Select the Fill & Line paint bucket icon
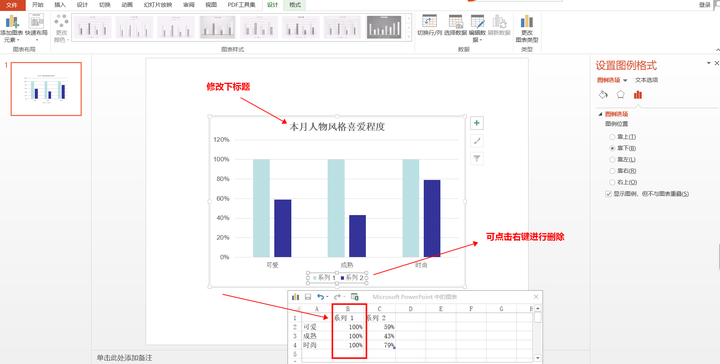The width and height of the screenshot is (720, 364). 603,95
